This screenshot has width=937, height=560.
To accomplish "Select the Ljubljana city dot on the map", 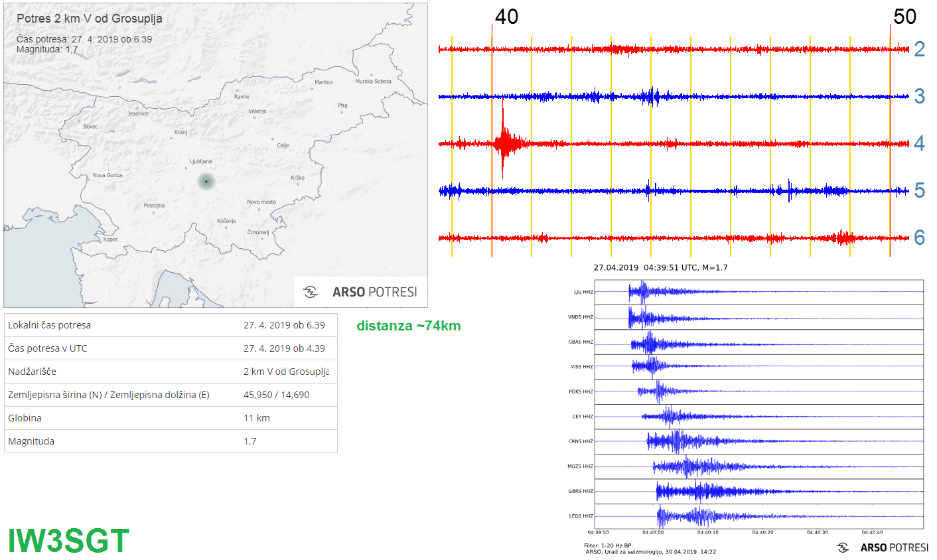I will (186, 168).
